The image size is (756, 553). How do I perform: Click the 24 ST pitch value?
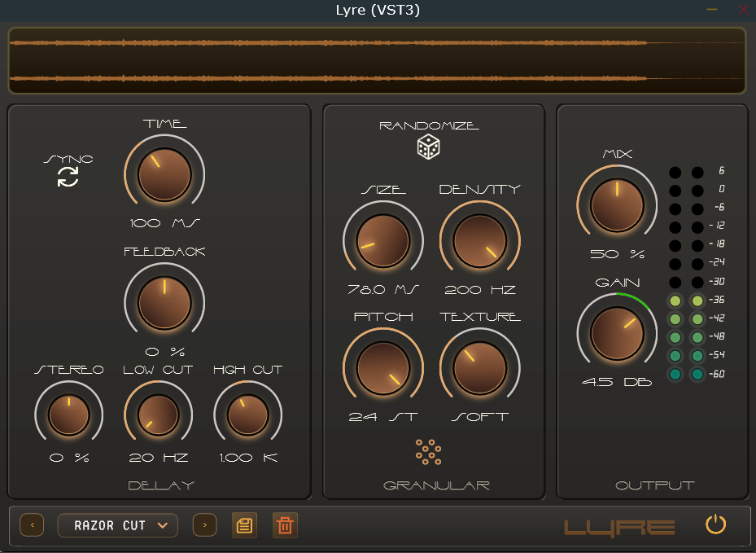point(383,417)
